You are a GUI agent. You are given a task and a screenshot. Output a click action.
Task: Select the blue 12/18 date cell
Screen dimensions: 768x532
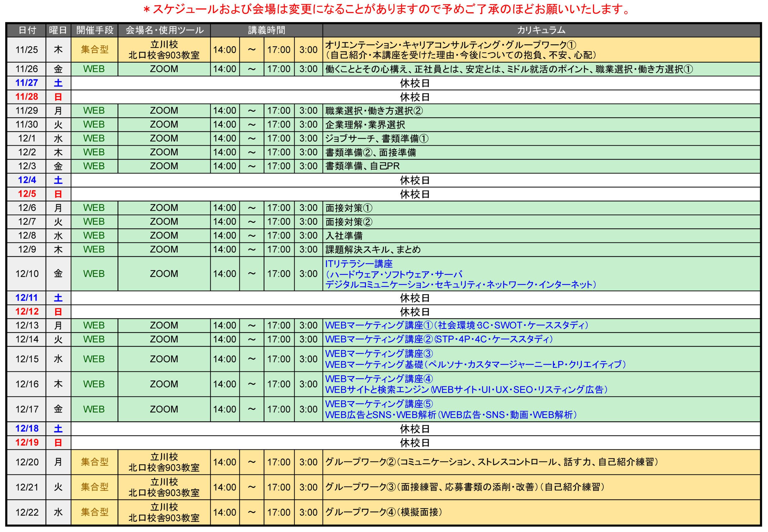[x=27, y=429]
